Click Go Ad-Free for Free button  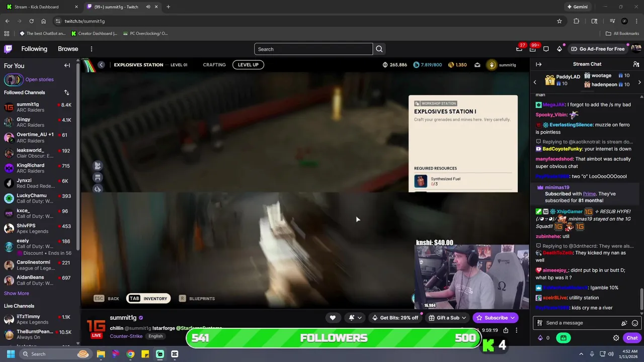tap(598, 49)
